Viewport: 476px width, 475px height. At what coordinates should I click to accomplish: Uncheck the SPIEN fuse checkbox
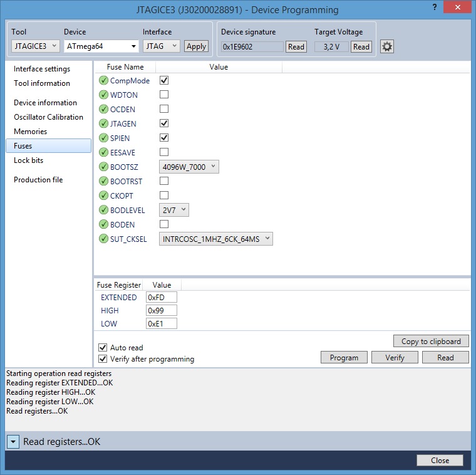[164, 138]
